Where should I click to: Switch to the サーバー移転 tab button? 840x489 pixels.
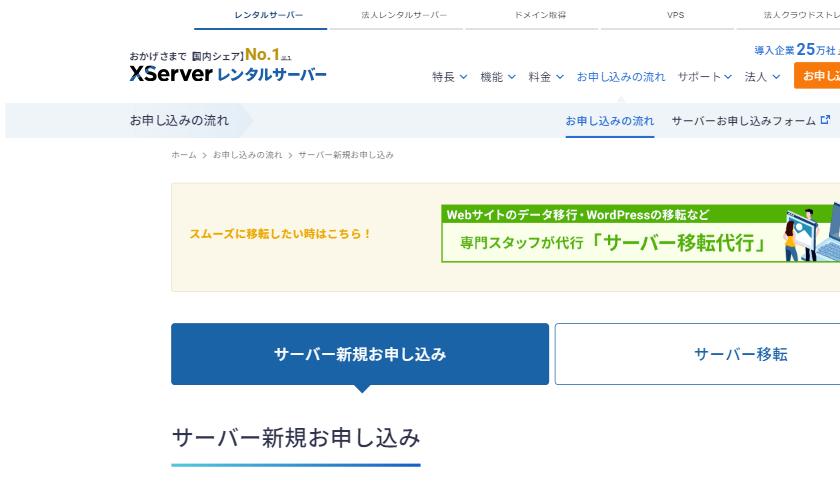(698, 354)
